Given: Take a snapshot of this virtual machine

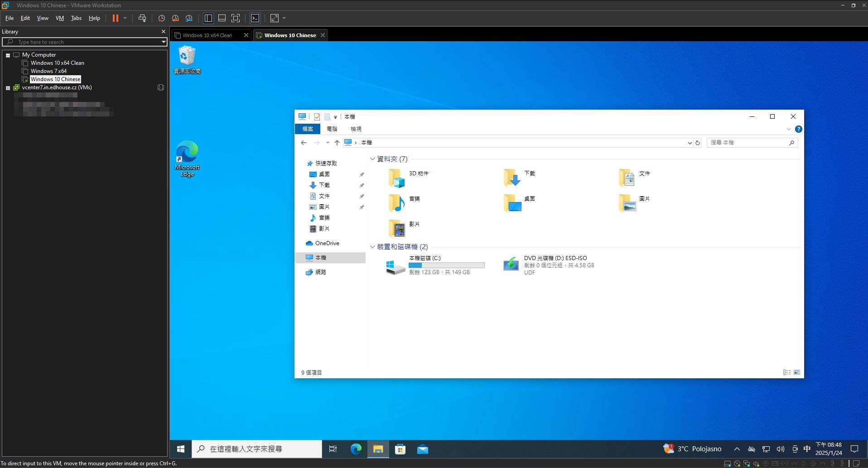Looking at the screenshot, I should click(161, 18).
